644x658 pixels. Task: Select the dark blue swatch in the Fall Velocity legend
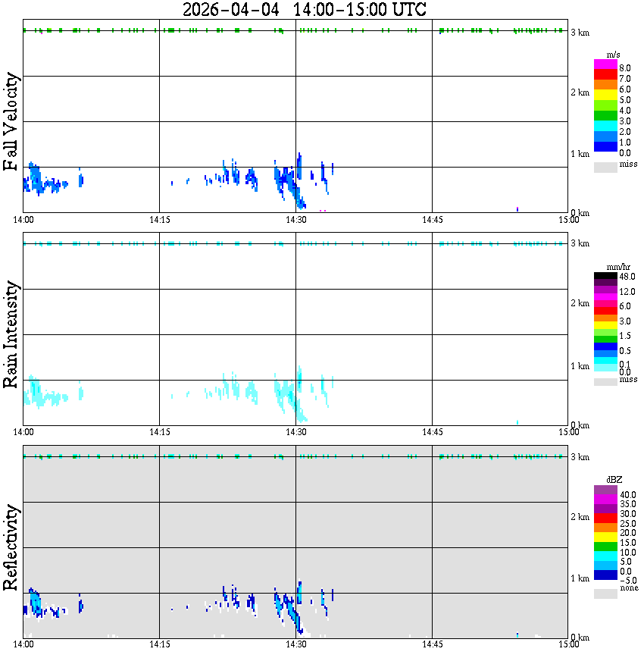(605, 147)
